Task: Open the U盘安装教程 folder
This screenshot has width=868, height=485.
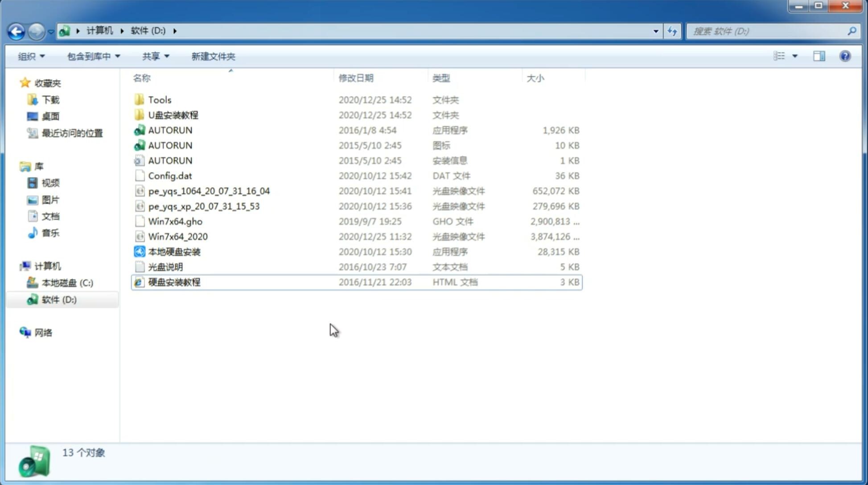Action: 173,115
